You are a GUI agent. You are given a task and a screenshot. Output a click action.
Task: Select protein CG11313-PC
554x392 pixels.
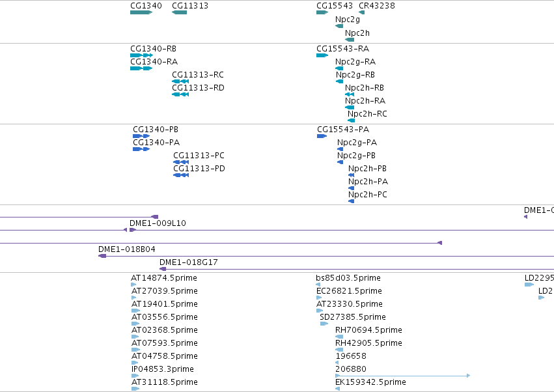click(x=181, y=162)
